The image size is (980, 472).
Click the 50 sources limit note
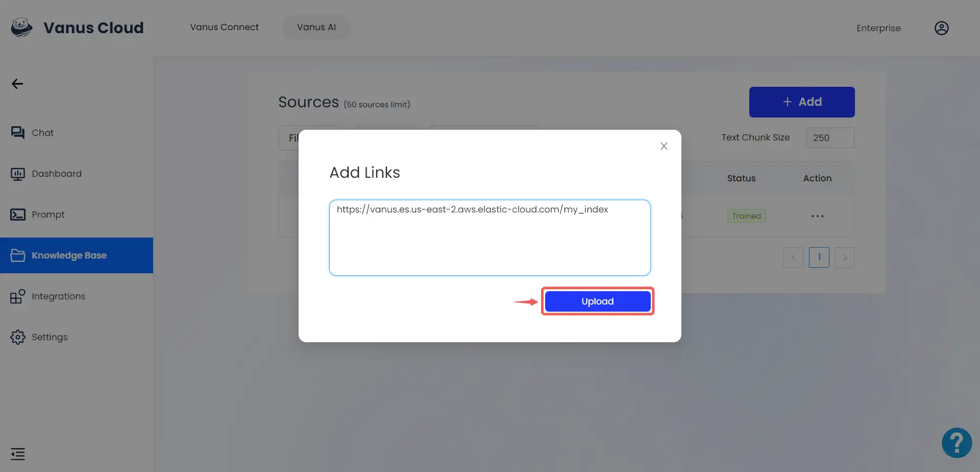click(377, 105)
